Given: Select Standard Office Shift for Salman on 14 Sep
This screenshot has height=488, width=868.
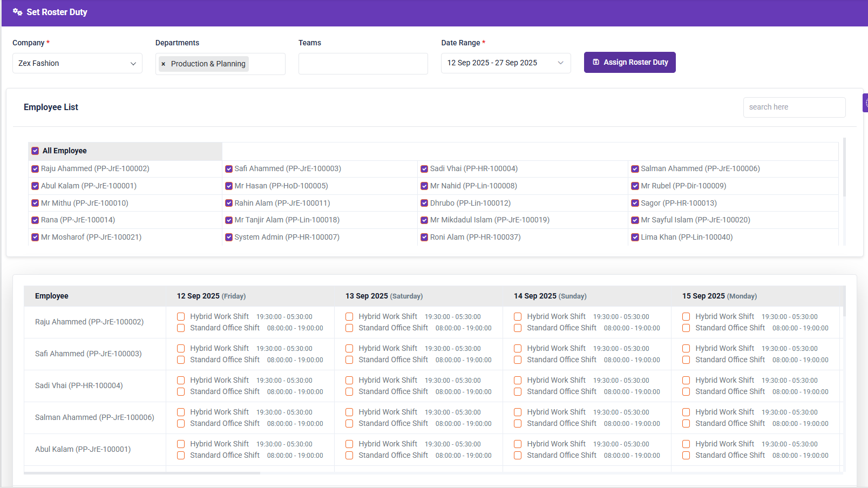Looking at the screenshot, I should (x=518, y=424).
